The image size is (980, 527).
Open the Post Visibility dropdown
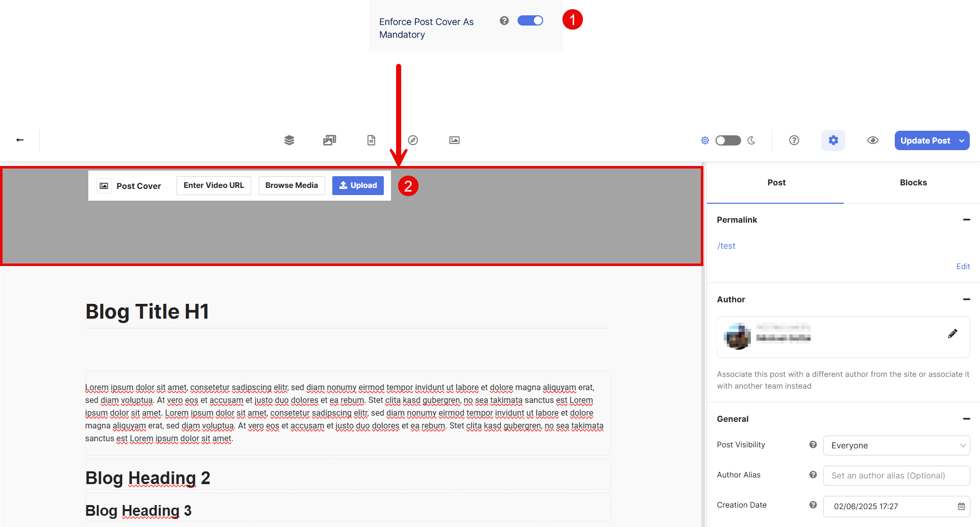coord(896,445)
